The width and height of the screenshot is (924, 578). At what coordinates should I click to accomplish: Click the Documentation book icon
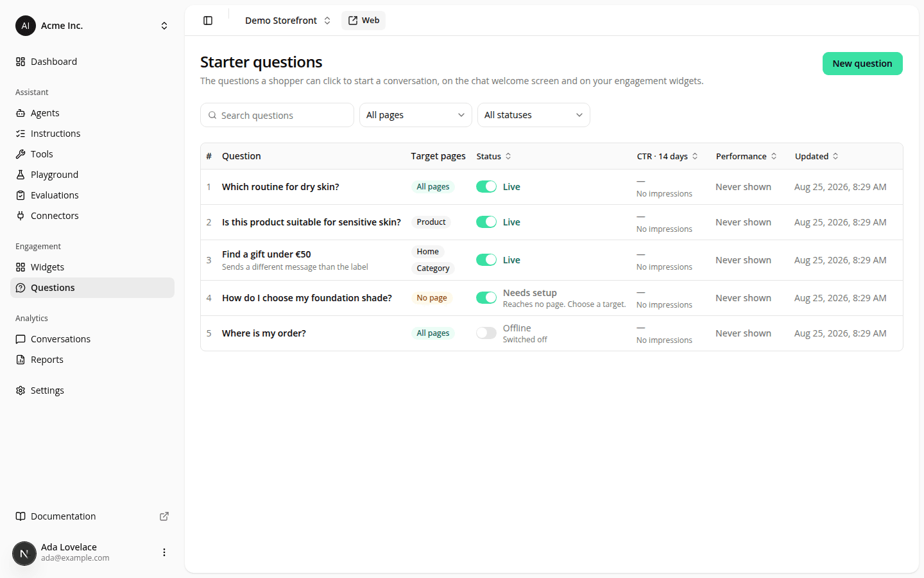[x=21, y=516]
